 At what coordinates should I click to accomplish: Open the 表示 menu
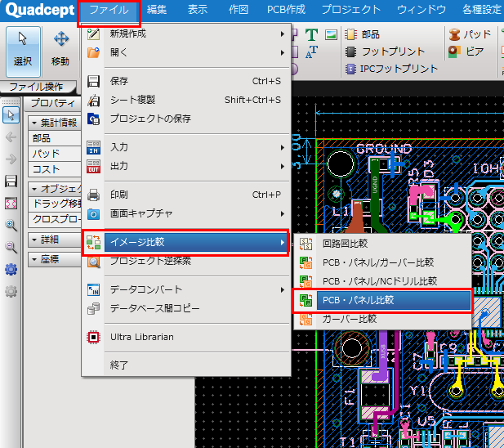click(198, 10)
